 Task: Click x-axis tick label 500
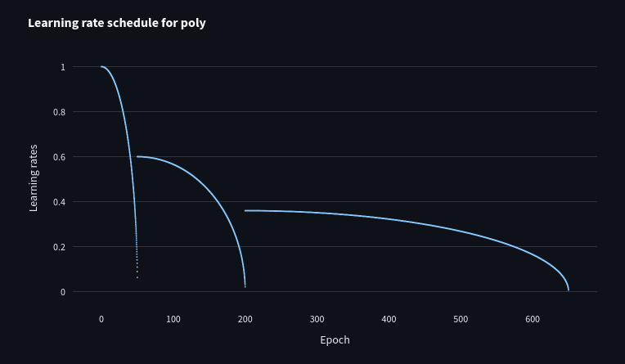tap(461, 319)
